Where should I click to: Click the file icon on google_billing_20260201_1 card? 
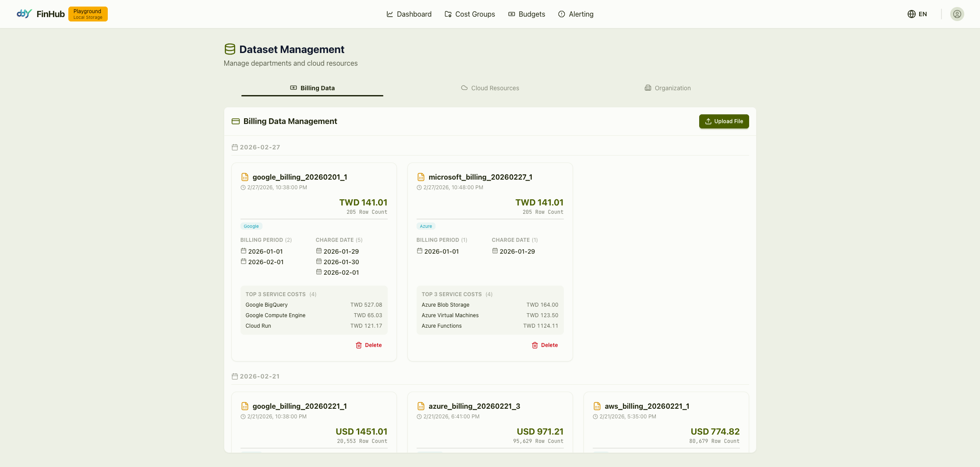click(245, 177)
